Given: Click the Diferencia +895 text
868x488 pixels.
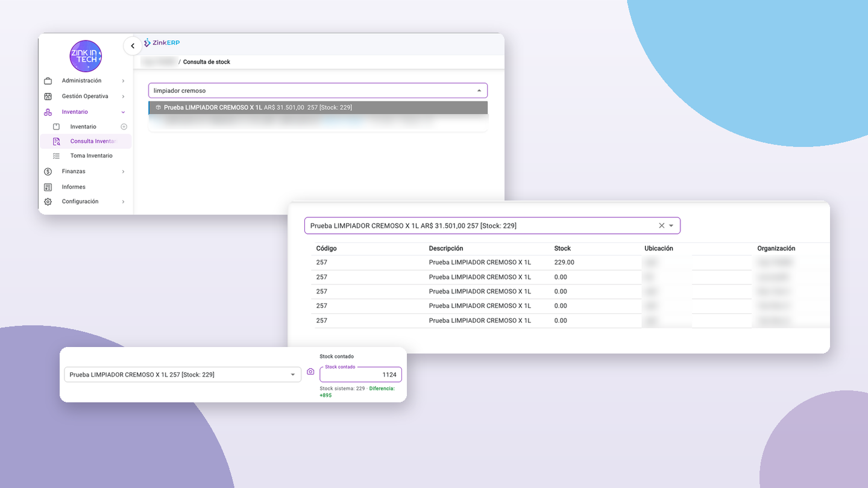Looking at the screenshot, I should click(x=357, y=392).
